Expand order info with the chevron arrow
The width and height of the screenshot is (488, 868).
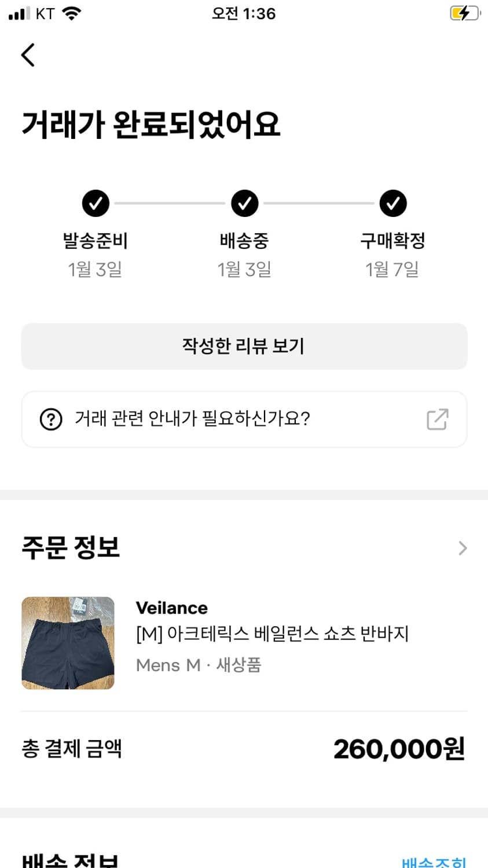click(462, 548)
